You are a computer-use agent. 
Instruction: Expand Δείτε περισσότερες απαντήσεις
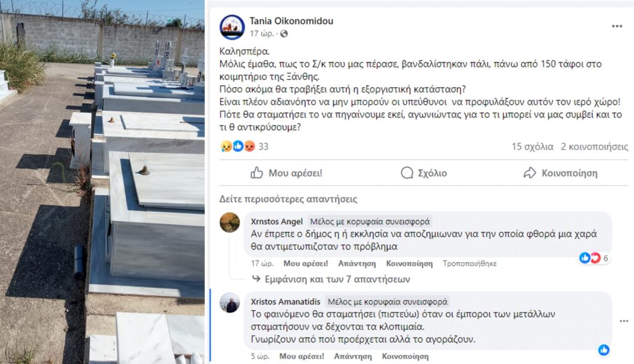point(289,199)
